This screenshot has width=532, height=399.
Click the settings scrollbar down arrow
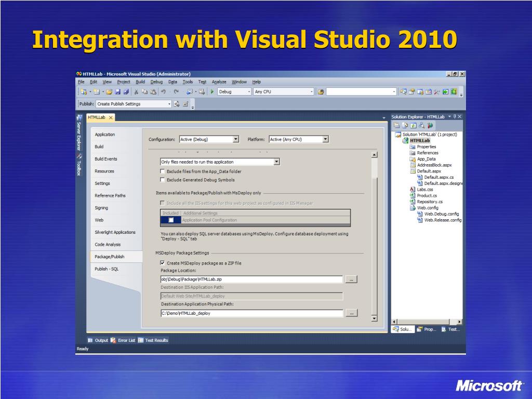[x=374, y=318]
